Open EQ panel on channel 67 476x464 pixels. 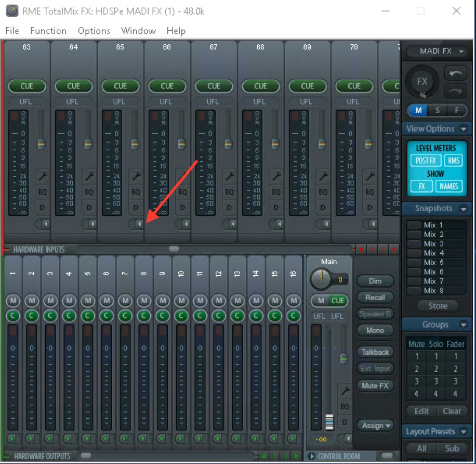click(229, 192)
